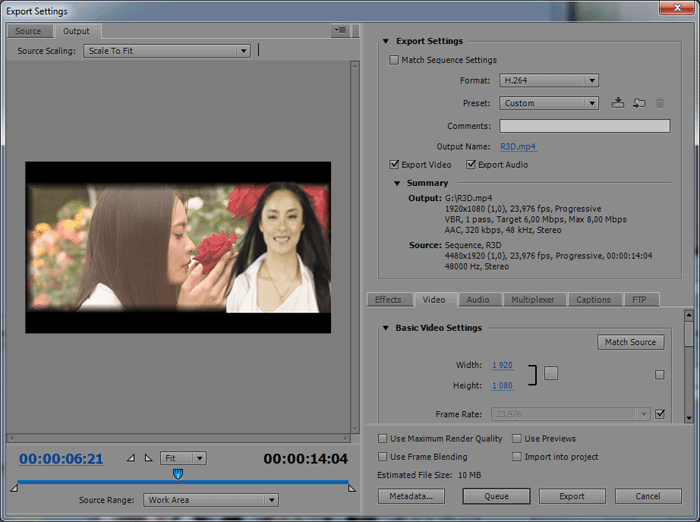Viewport: 700px width, 522px height.
Task: Open the Output panel flyout menu icon
Action: click(340, 30)
